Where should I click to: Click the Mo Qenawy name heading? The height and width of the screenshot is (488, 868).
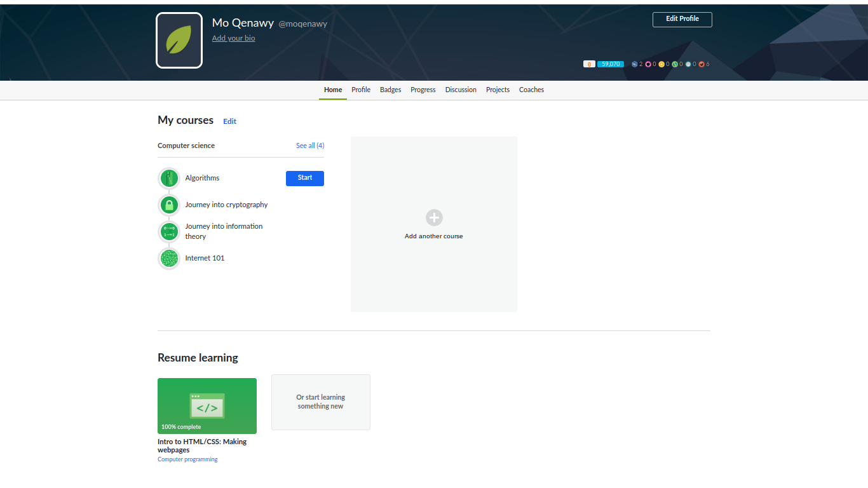tap(243, 23)
